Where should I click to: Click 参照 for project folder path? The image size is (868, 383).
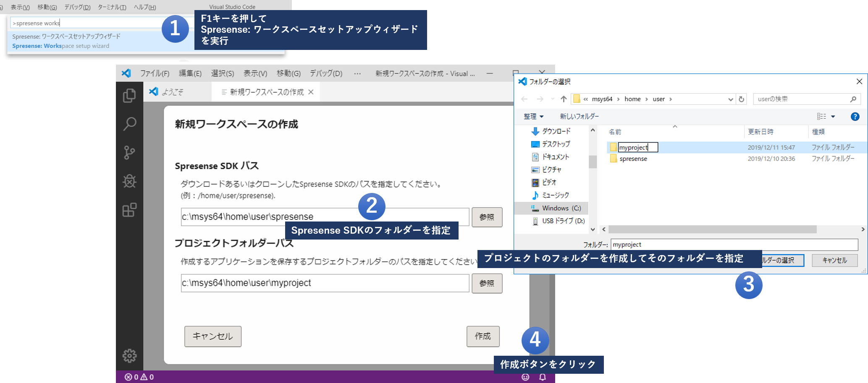point(487,283)
